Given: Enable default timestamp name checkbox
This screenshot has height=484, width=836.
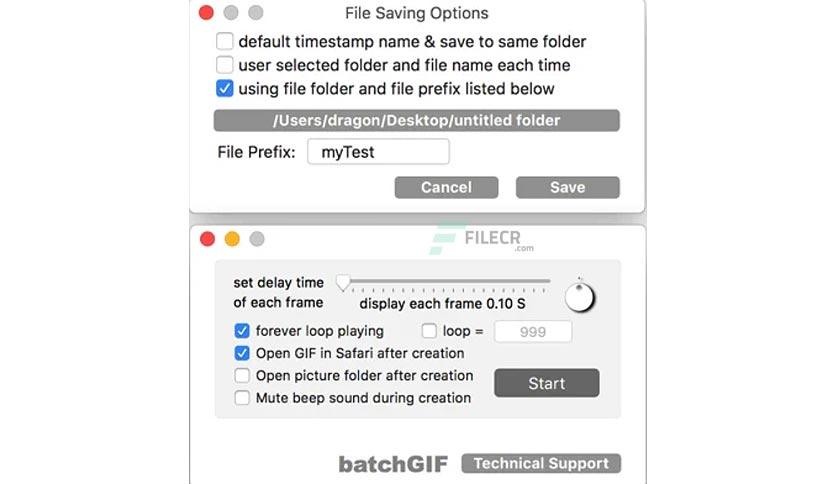Looking at the screenshot, I should pos(224,41).
